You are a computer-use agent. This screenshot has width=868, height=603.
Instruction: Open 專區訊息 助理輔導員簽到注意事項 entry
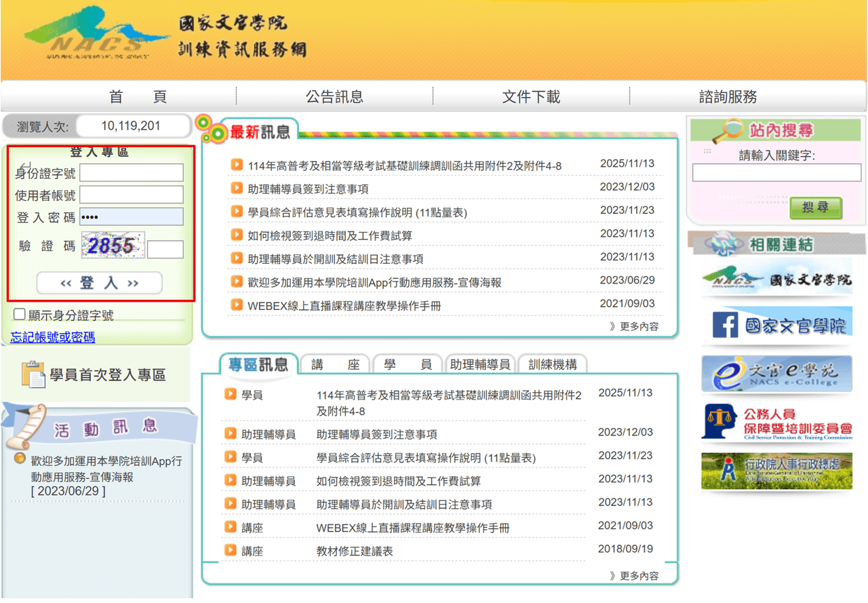pyautogui.click(x=376, y=434)
